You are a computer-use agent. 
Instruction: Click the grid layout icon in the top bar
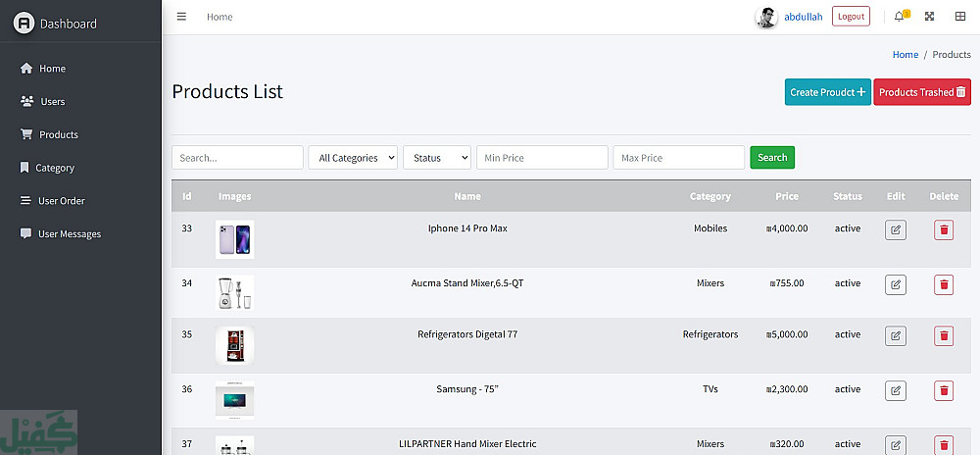[x=959, y=17]
